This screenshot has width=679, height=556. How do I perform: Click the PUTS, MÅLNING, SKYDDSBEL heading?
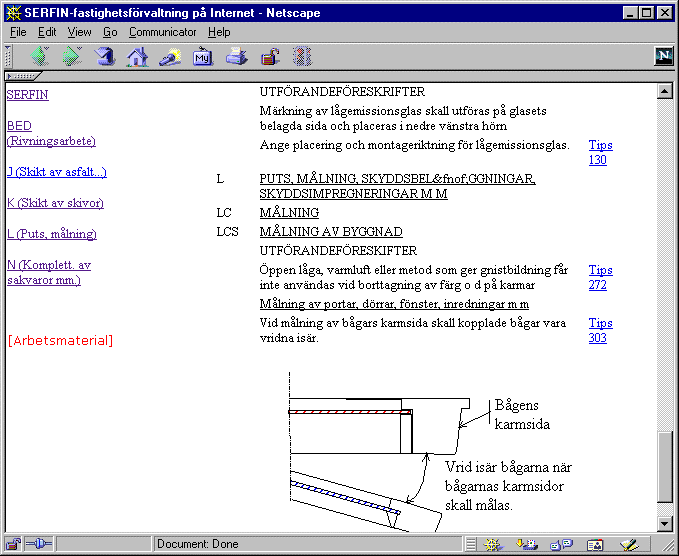[x=398, y=186]
